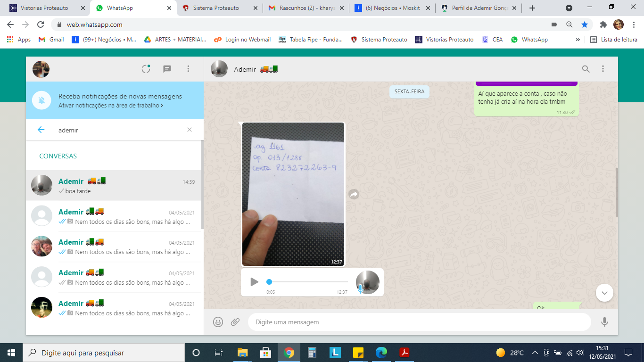Open the handwritten note photo
Viewport: 644px width, 362px height.
[293, 194]
